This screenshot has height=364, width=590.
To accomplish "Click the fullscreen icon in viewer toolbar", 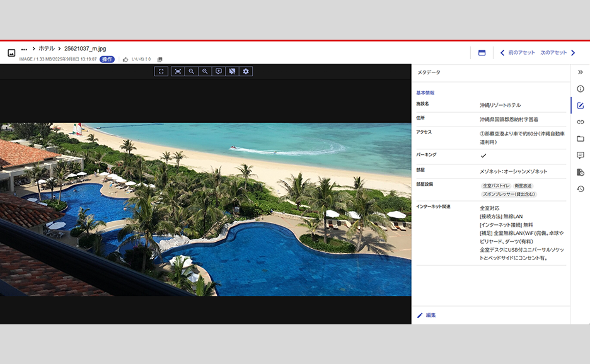I will pos(161,72).
